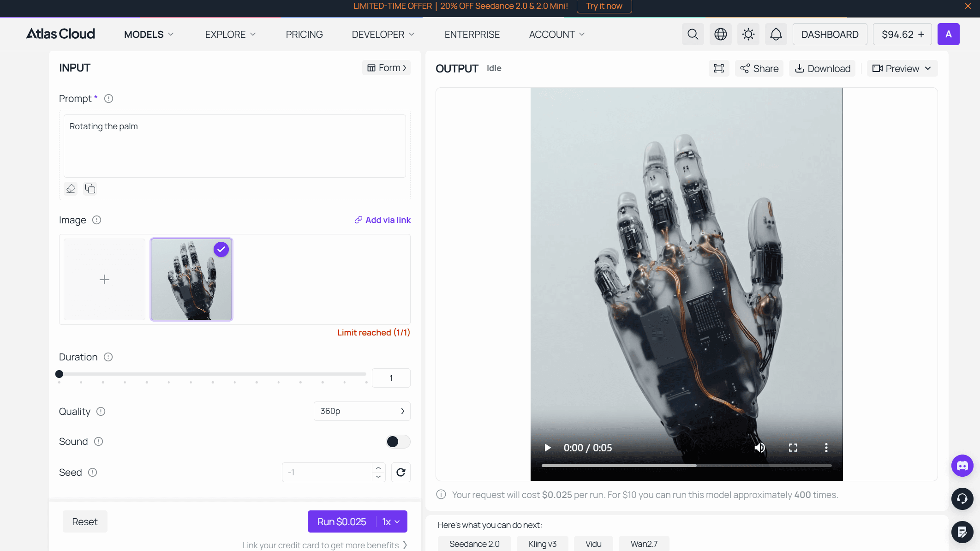The image size is (980, 551).
Task: Share the output video
Action: point(759,68)
